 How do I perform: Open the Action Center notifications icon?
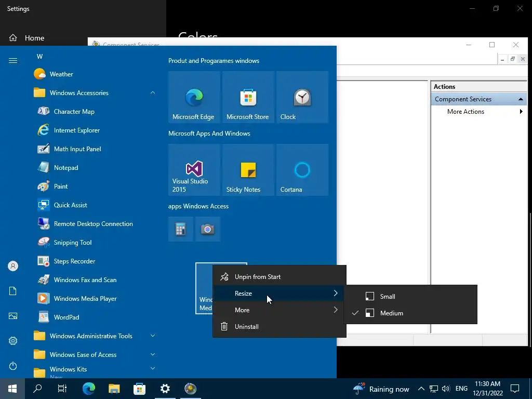point(515,389)
